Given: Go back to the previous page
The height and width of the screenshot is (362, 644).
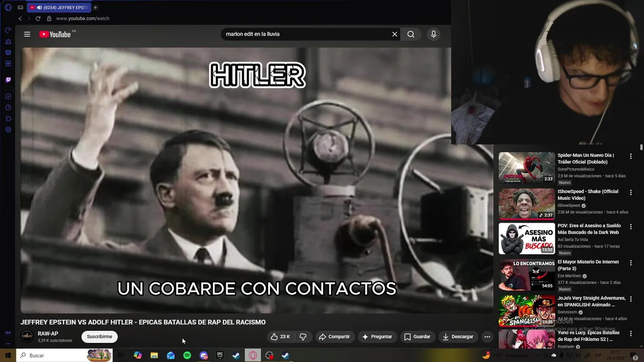Looking at the screenshot, I should tap(20, 19).
